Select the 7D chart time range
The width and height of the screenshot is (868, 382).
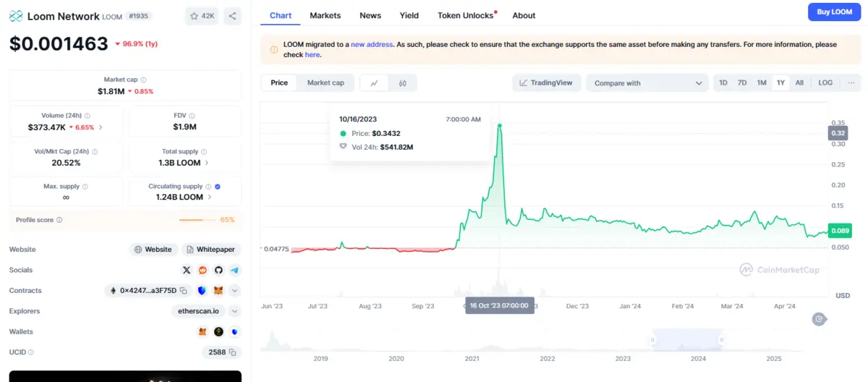pyautogui.click(x=742, y=83)
